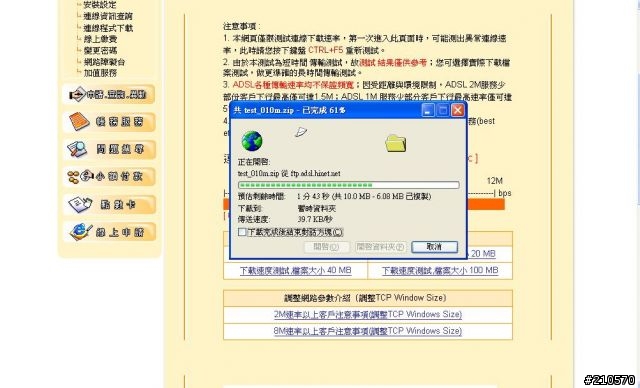Click the 1 分 43 秒 remaining time text

coord(313,197)
